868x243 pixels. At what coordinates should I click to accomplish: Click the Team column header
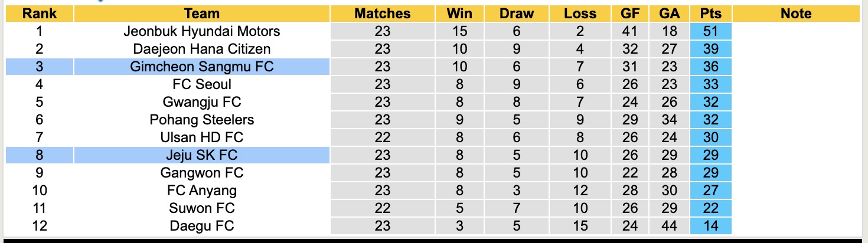click(x=201, y=14)
